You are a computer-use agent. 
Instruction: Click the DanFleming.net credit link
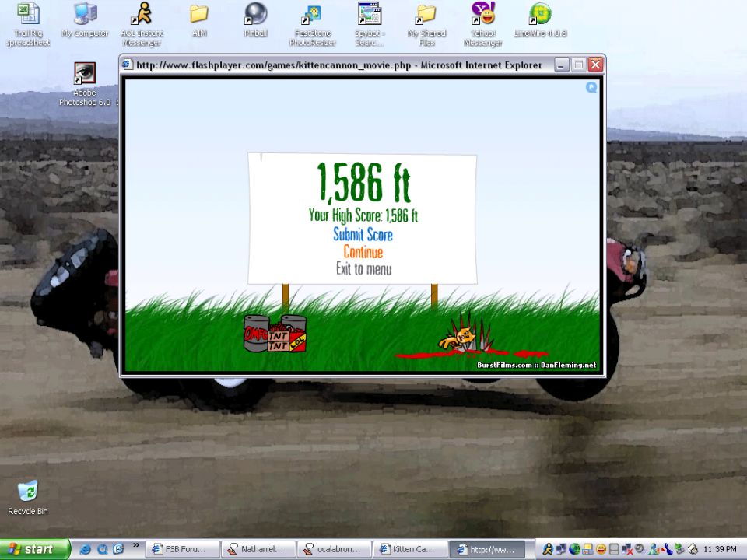pos(568,365)
